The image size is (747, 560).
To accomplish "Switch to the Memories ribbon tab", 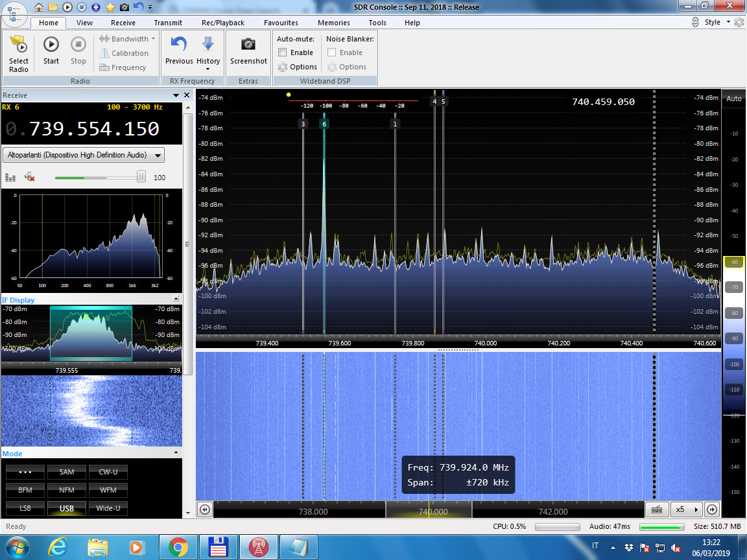I will click(333, 23).
